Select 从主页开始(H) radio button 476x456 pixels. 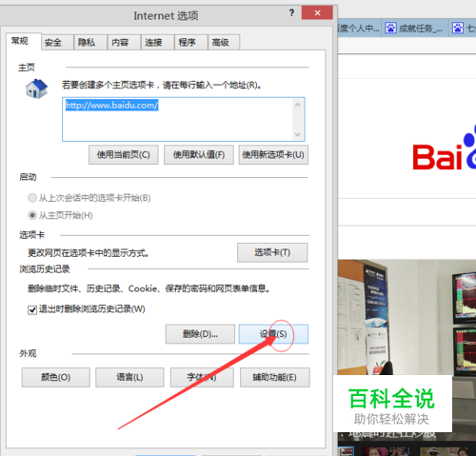[32, 215]
